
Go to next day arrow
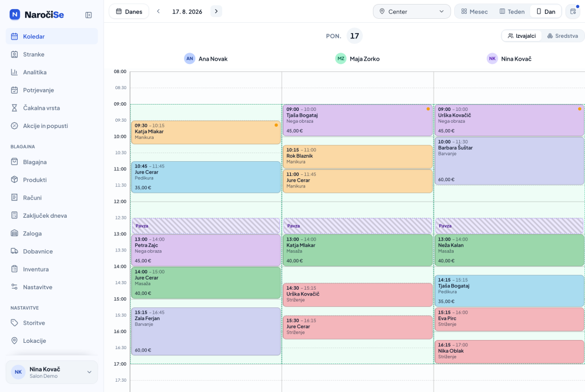click(216, 11)
